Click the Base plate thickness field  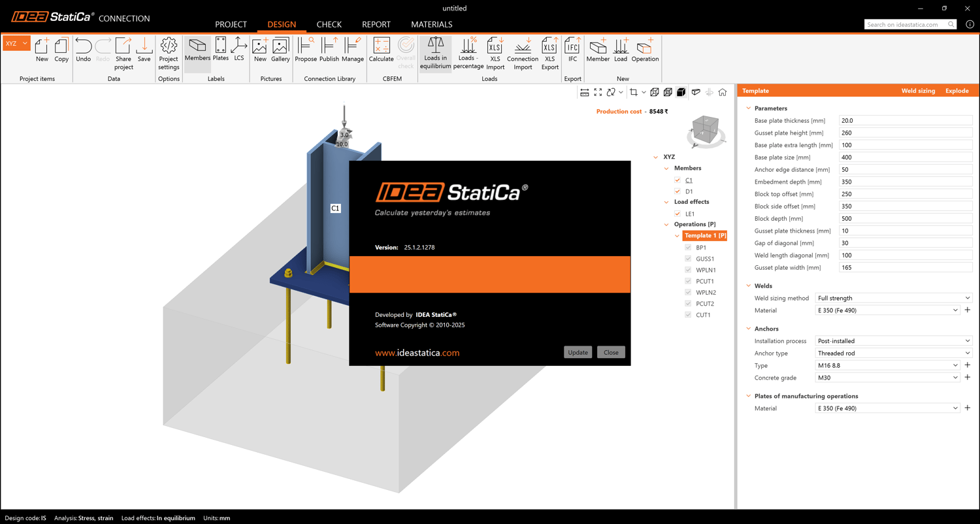[905, 121]
